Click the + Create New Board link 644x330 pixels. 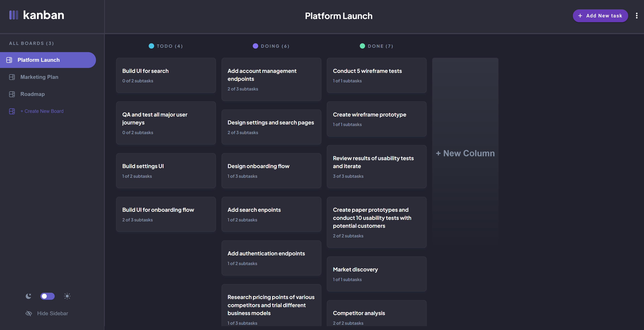[x=42, y=111]
